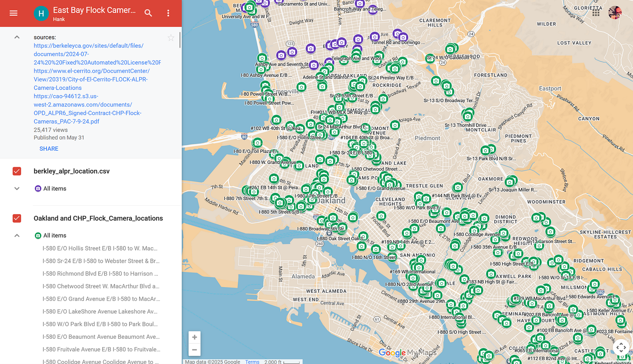Uncheck the berkley_alpr_location.csv layer

tap(17, 171)
